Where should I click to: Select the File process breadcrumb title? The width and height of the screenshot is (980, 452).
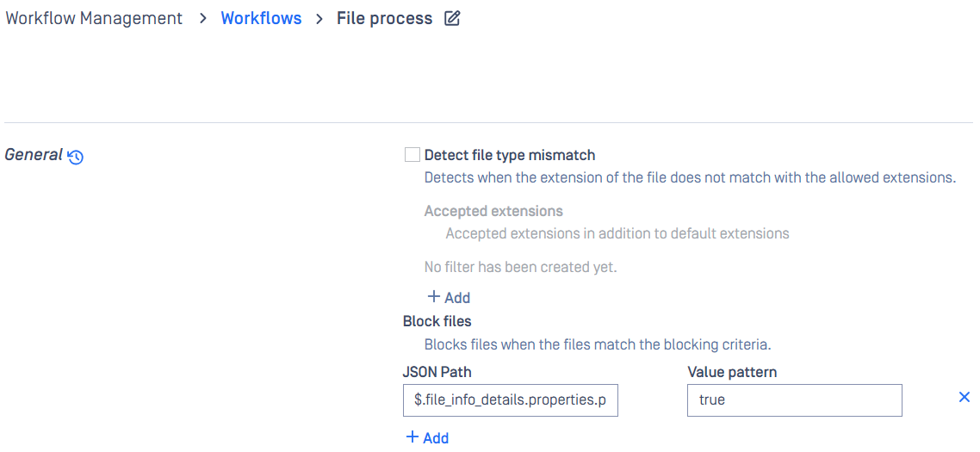point(384,18)
